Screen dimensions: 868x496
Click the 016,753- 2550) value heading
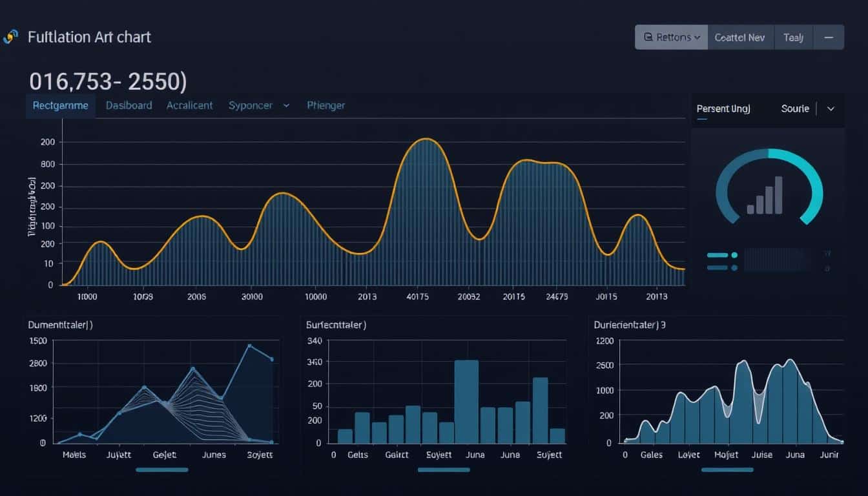point(108,81)
